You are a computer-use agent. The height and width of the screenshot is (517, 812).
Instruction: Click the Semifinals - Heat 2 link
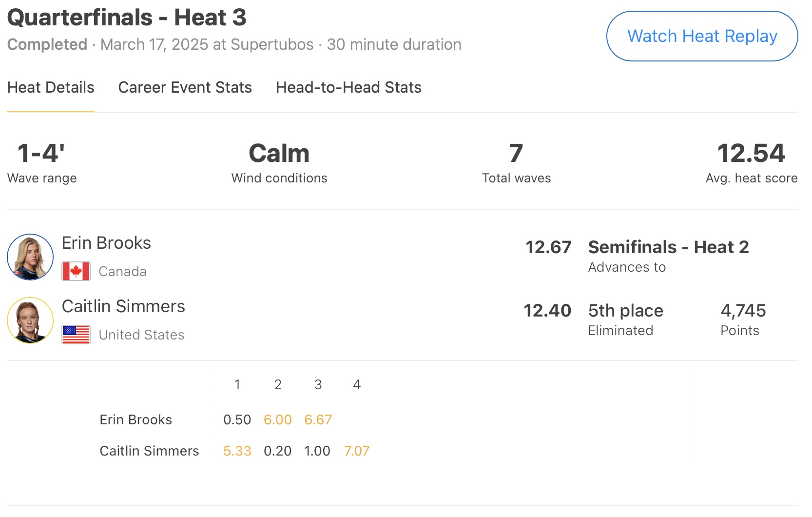(x=668, y=247)
